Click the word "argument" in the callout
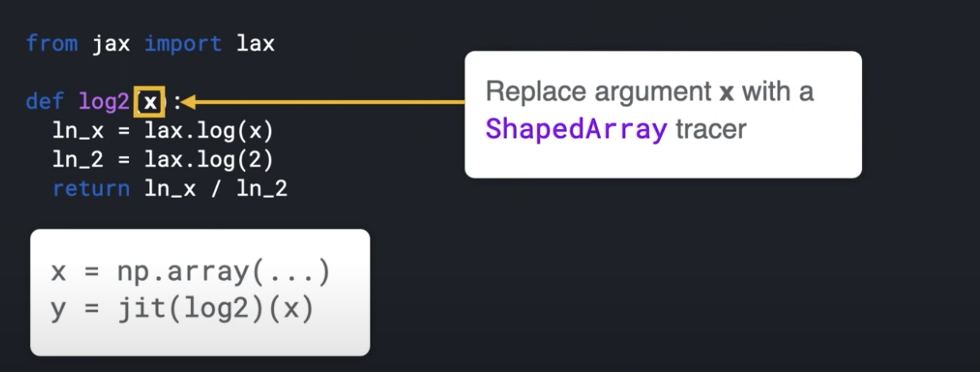The image size is (980, 372). [653, 92]
